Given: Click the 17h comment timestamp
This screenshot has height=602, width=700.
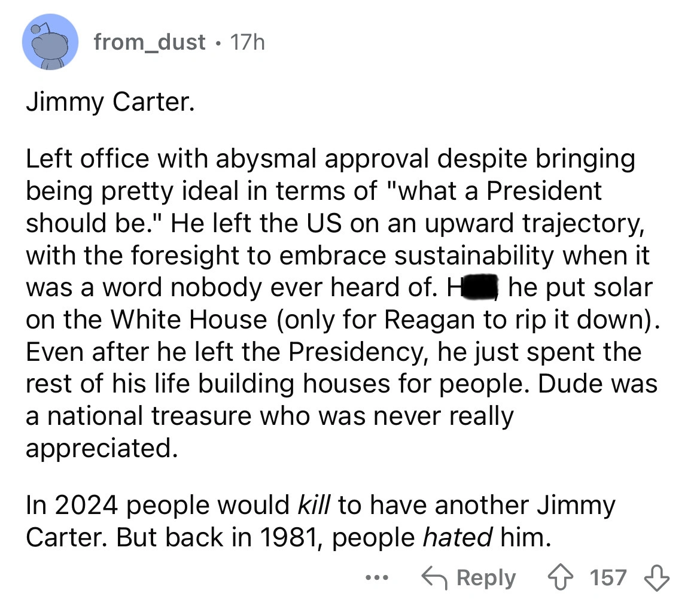Looking at the screenshot, I should (x=245, y=42).
